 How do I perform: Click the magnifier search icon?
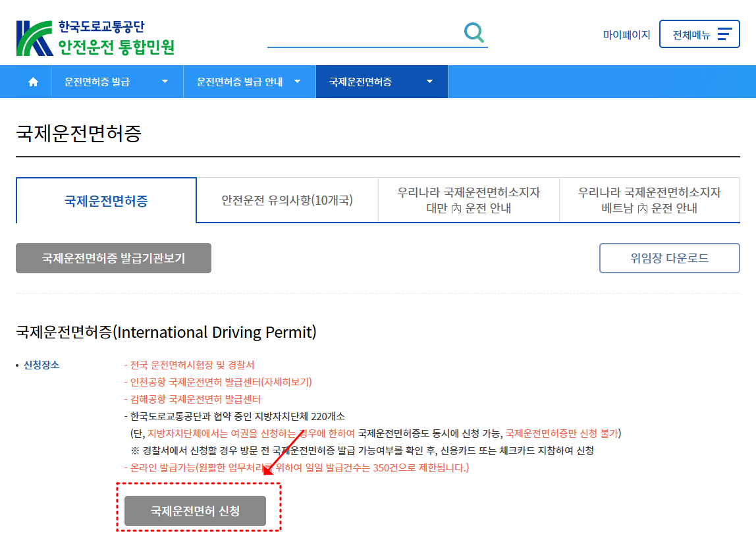474,33
